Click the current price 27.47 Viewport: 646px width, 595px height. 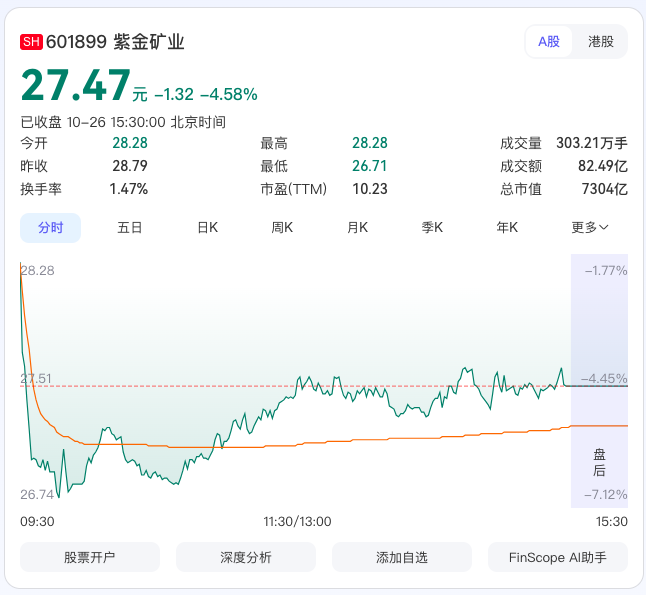click(x=76, y=85)
